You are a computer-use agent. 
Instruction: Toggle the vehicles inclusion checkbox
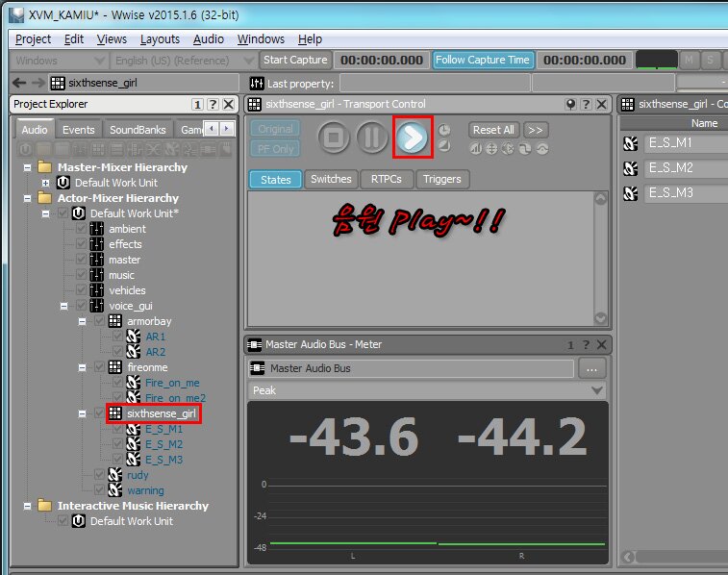pos(81,290)
